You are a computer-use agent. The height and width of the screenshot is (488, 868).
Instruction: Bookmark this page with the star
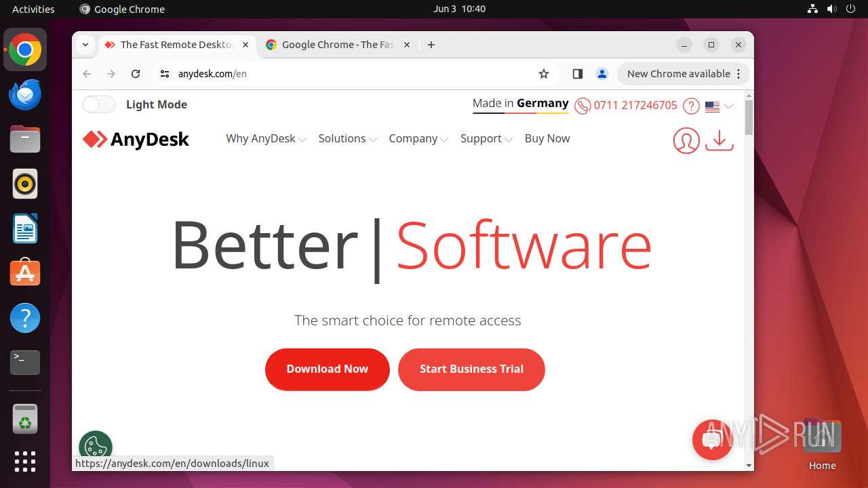click(543, 74)
